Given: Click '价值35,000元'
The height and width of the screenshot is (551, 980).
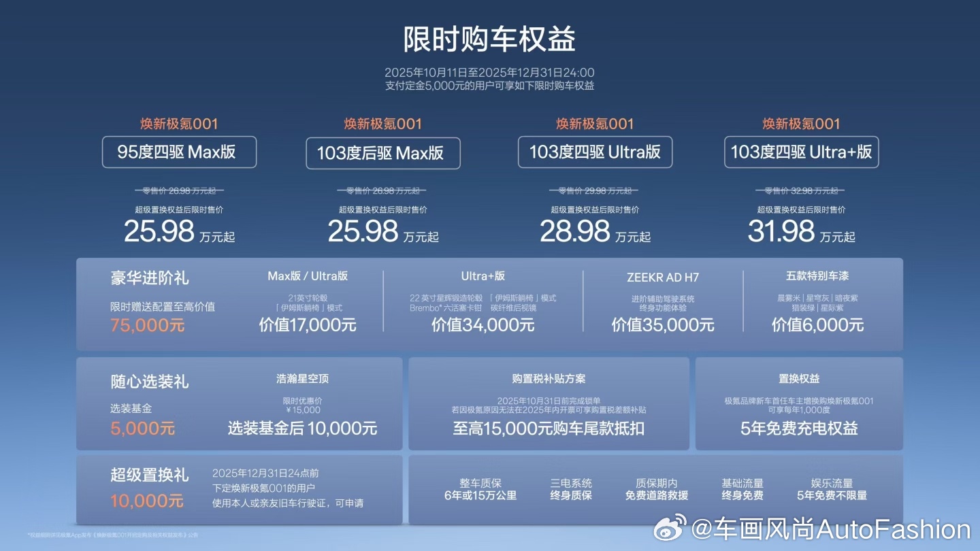Looking at the screenshot, I should coord(663,325).
